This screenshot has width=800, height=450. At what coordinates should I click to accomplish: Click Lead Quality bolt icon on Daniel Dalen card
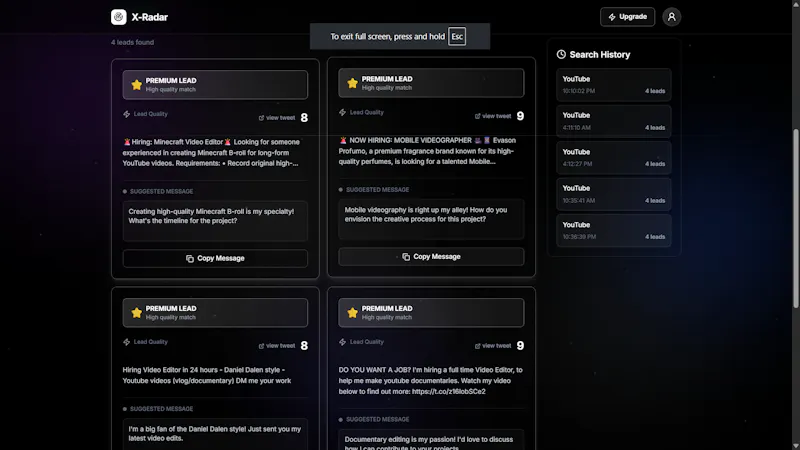[127, 342]
